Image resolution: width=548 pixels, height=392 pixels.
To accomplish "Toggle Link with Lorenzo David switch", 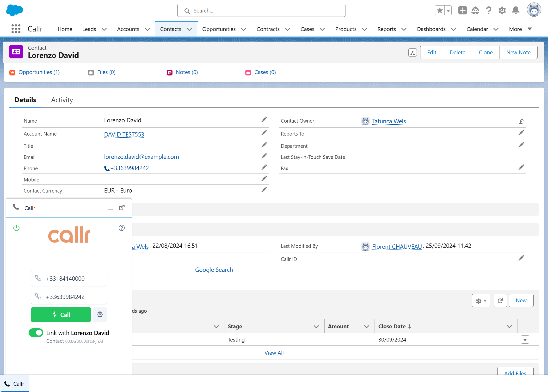I will [36, 333].
